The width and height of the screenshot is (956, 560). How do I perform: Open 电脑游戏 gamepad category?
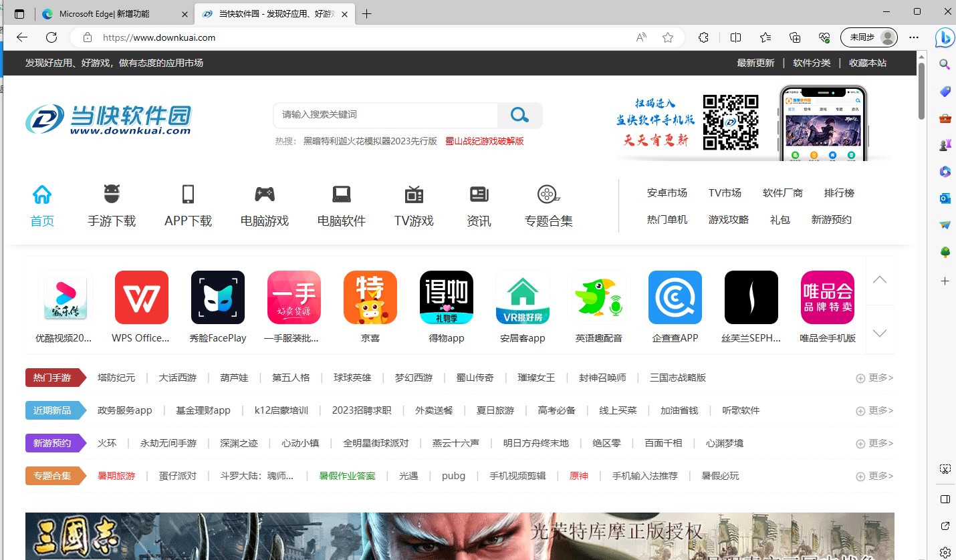[265, 206]
